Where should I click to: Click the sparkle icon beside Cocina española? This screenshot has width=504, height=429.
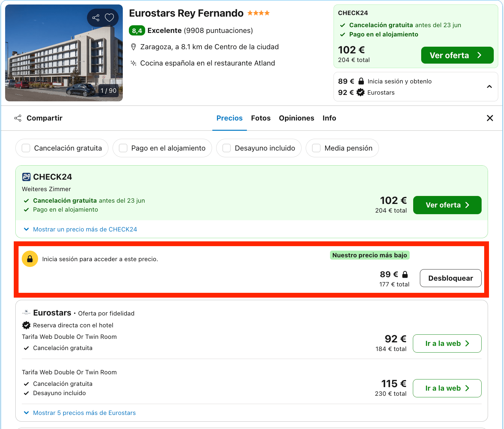click(134, 63)
